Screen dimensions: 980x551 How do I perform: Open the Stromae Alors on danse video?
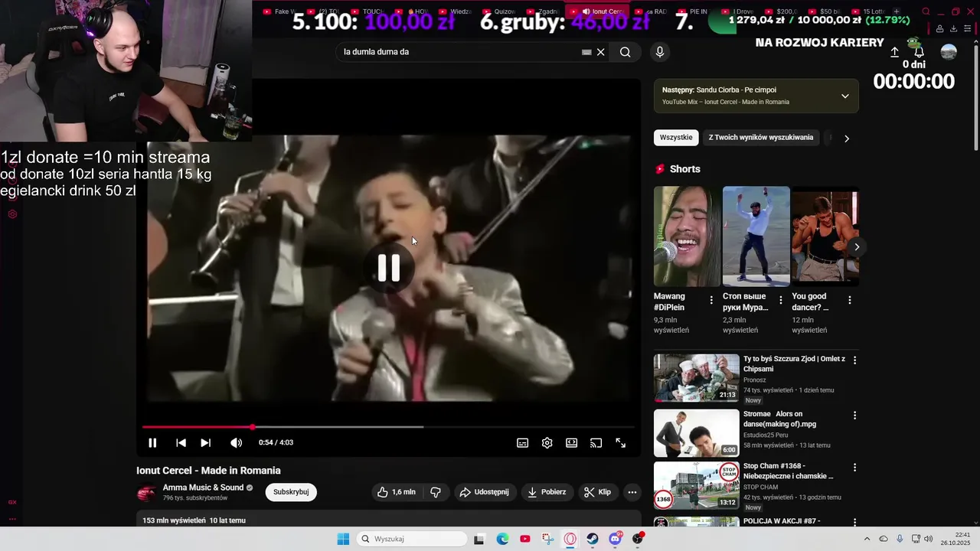pos(697,433)
